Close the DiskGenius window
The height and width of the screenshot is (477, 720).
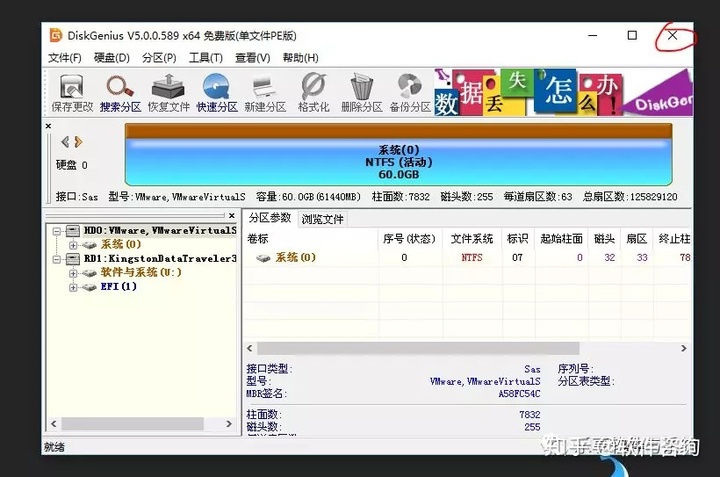pyautogui.click(x=673, y=35)
